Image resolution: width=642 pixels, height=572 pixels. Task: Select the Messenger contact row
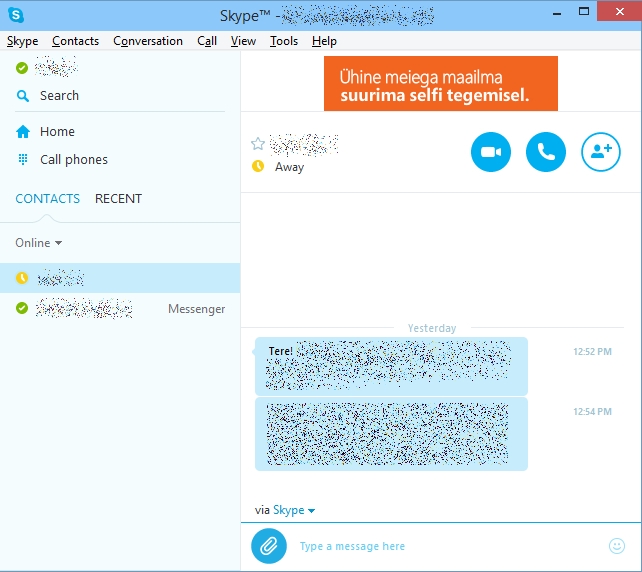(120, 308)
